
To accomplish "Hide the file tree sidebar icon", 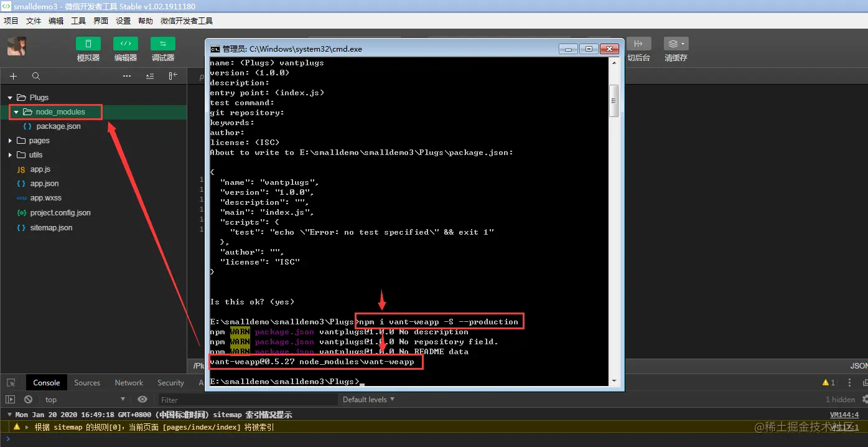I will click(x=173, y=76).
